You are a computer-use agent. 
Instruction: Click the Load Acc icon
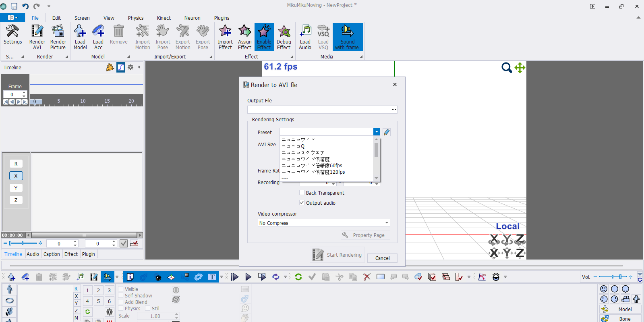(98, 37)
